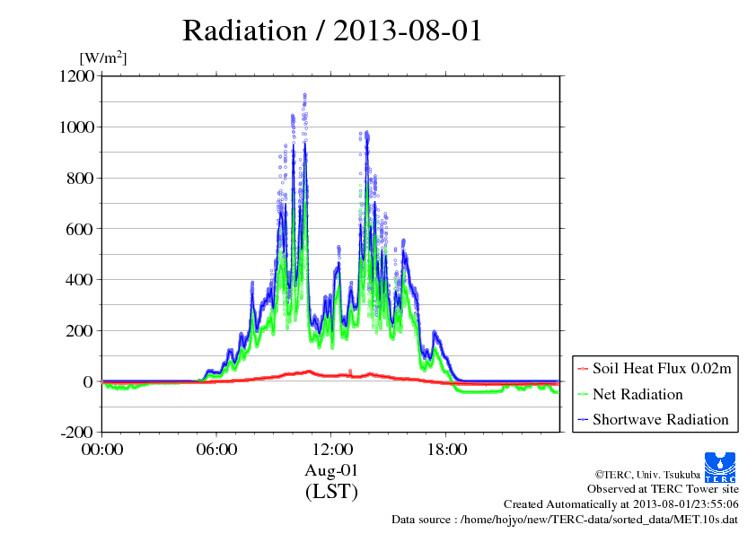Screen dimensions: 756x534
Task: Click the 18:00 time axis label
Action: 445,450
